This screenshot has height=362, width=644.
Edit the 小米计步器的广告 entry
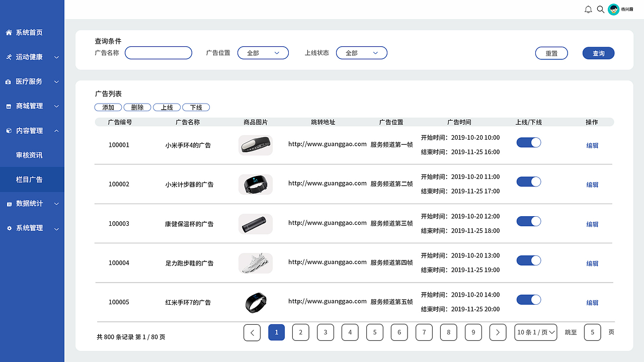point(592,185)
